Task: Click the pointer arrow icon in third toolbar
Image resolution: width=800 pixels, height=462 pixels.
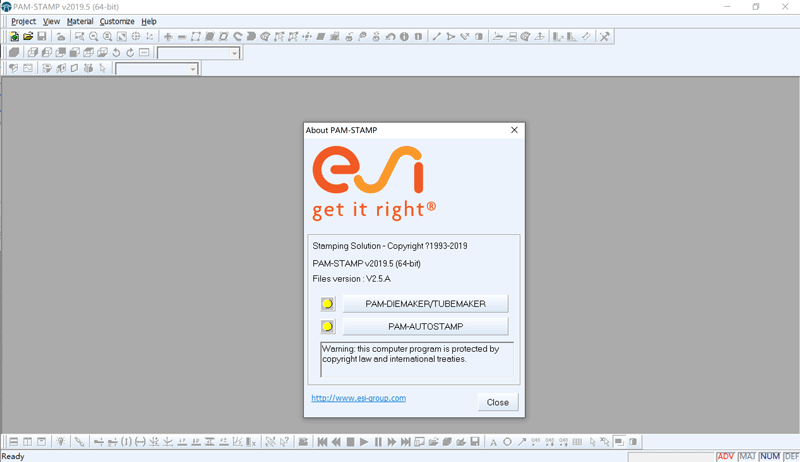Action: click(x=103, y=68)
